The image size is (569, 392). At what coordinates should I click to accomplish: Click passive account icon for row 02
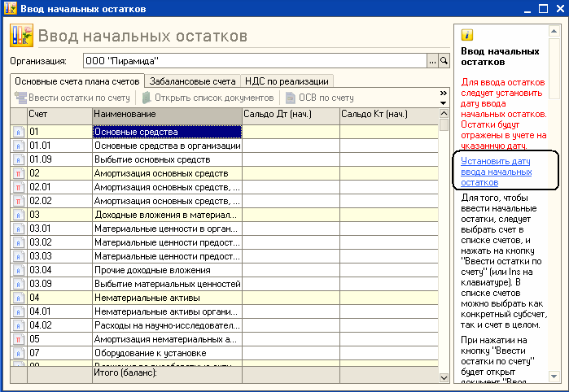coord(18,173)
